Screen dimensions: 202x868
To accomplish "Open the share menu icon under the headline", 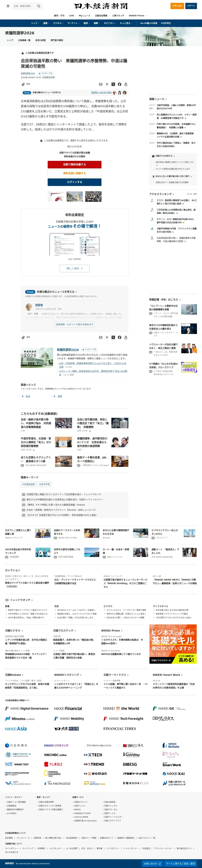I will 126,84.
